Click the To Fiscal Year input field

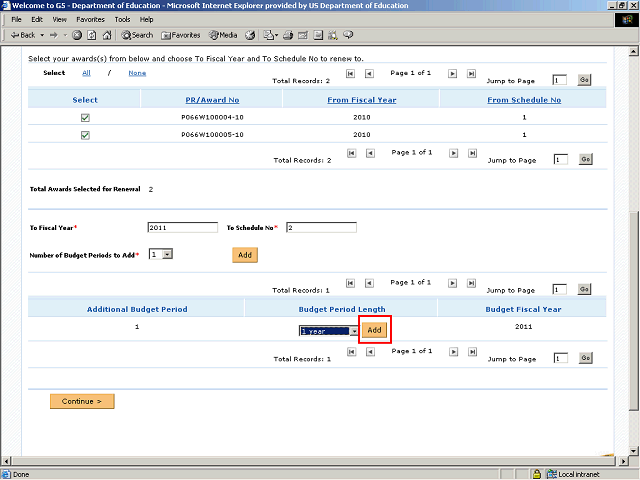(182, 227)
